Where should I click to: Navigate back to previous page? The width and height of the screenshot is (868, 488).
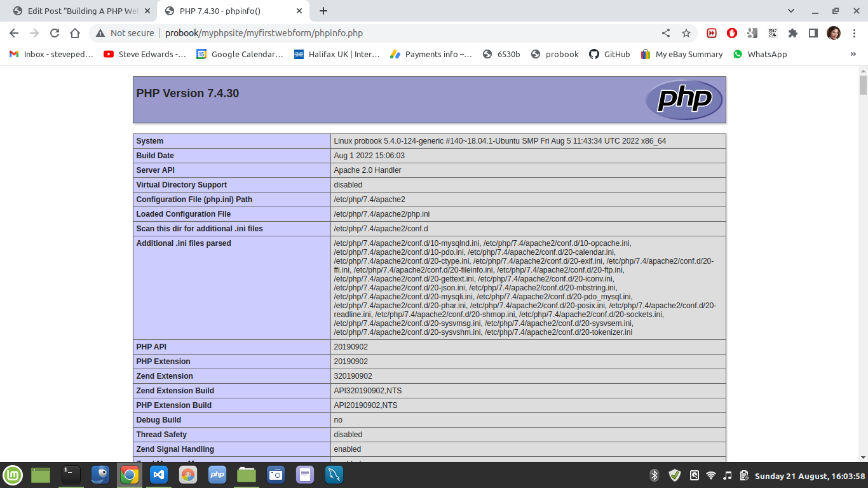[14, 33]
